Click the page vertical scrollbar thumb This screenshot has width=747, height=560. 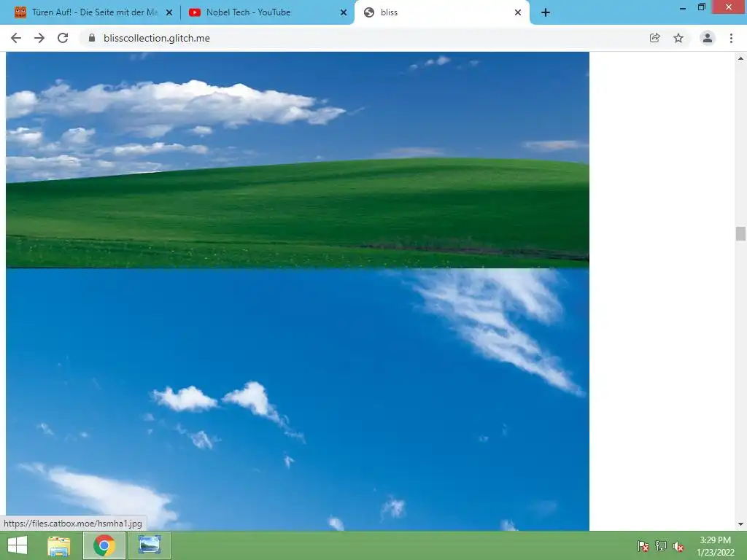(740, 234)
